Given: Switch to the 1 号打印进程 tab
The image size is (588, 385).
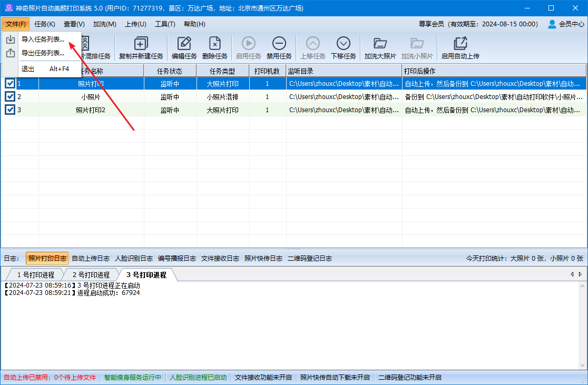Looking at the screenshot, I should point(35,275).
